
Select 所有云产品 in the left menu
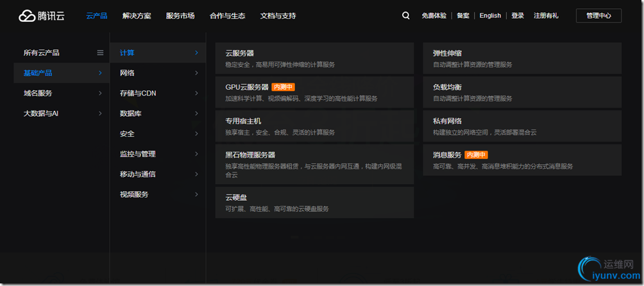(x=42, y=53)
